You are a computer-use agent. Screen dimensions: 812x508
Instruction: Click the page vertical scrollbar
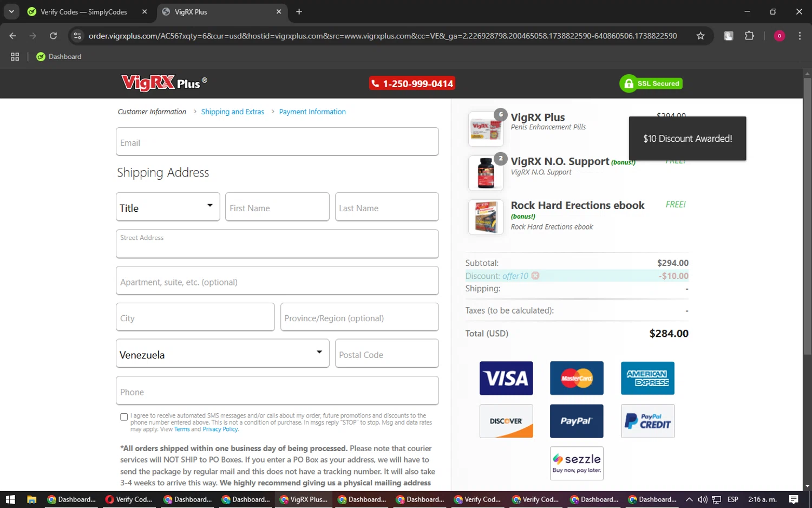[x=807, y=217]
